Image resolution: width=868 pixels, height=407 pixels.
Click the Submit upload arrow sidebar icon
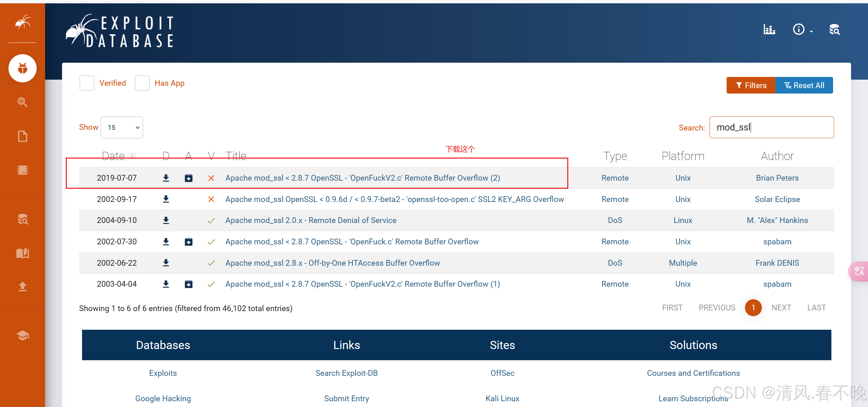point(22,287)
